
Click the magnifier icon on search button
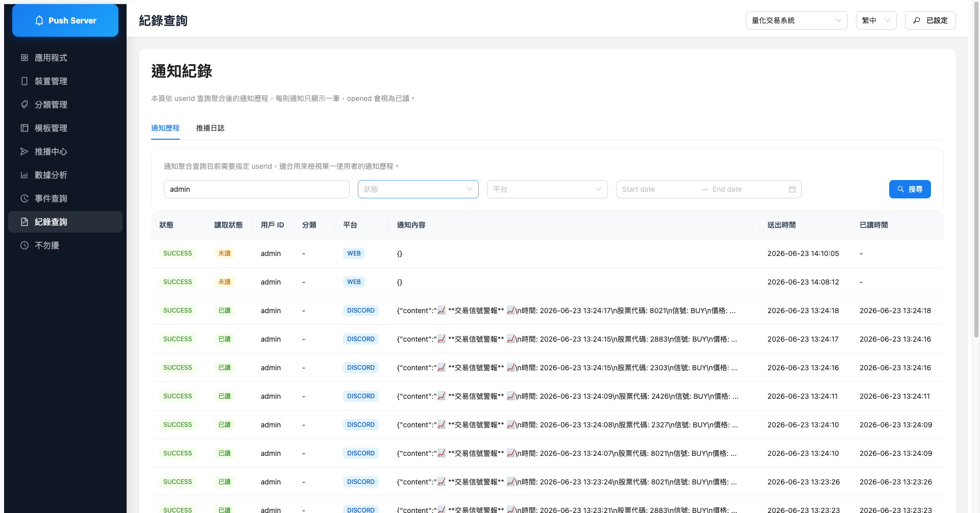point(901,189)
